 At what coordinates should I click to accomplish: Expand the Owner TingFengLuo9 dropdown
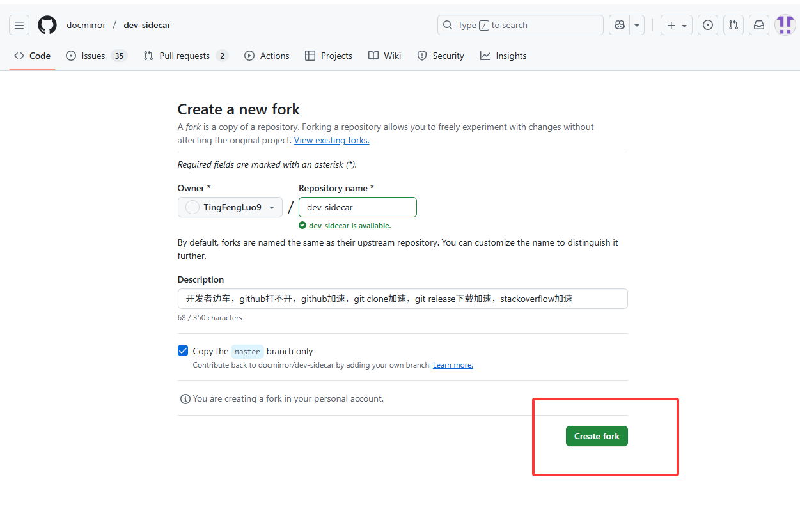click(x=230, y=207)
